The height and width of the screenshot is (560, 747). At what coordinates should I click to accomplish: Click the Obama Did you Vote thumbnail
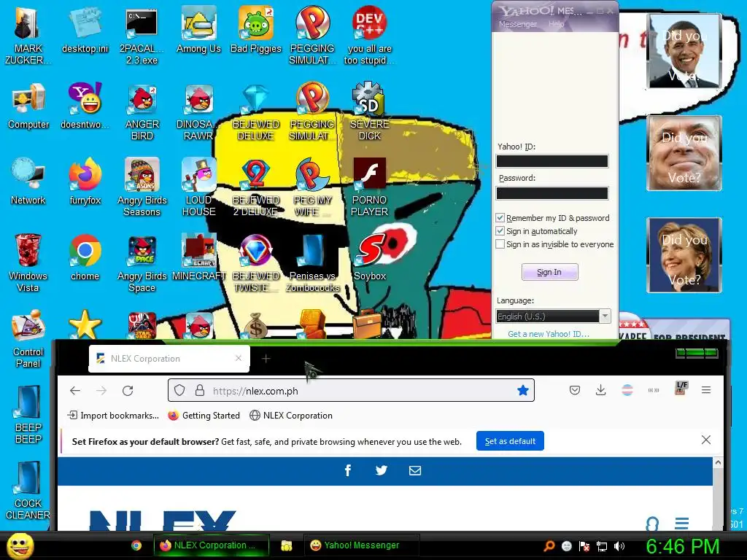pos(684,51)
